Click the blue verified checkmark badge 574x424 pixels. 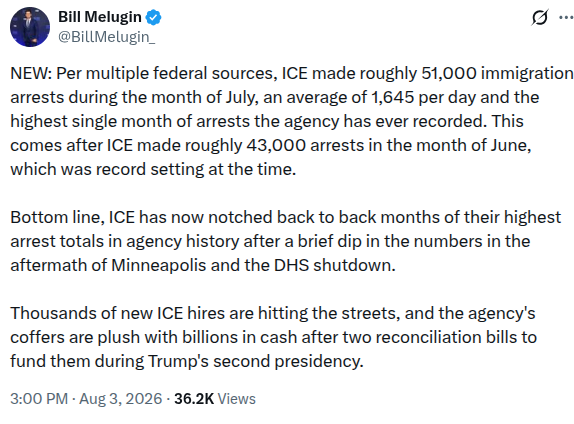154,18
